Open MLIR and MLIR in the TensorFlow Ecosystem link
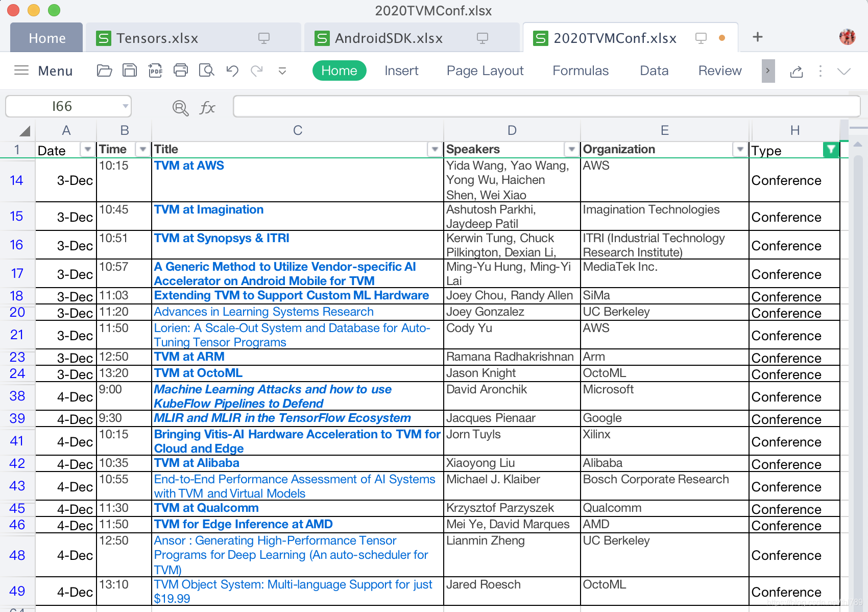 point(282,418)
